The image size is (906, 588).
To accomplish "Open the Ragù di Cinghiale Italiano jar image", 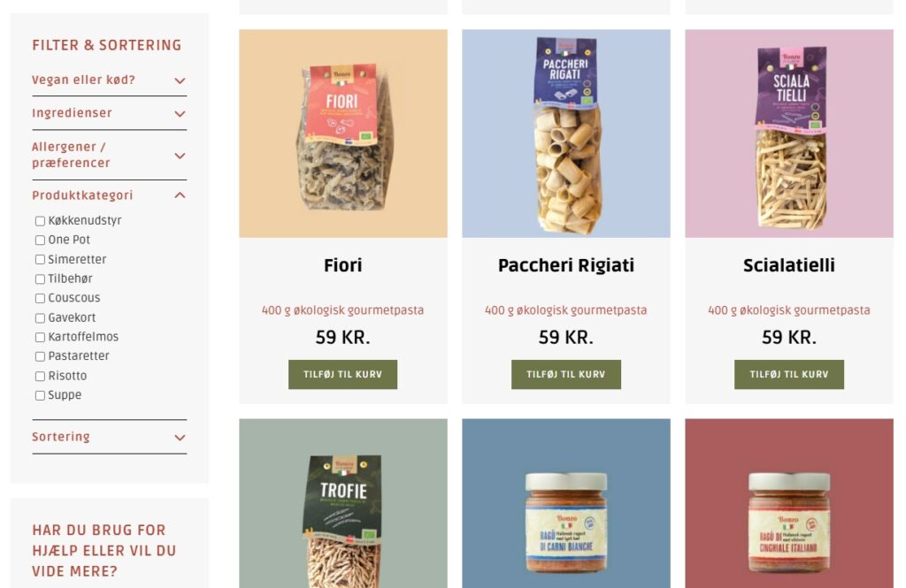I will tap(789, 503).
